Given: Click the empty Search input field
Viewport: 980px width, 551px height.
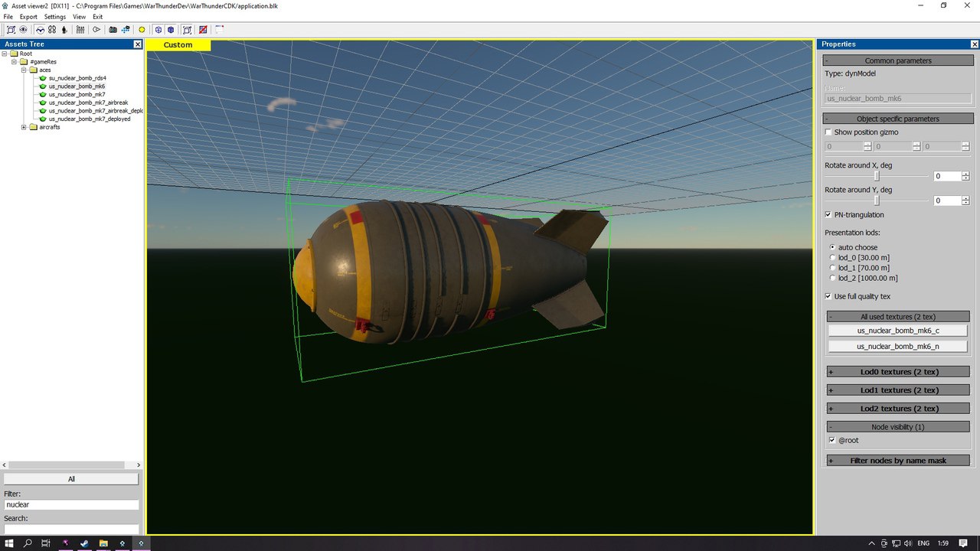Looking at the screenshot, I should point(71,529).
